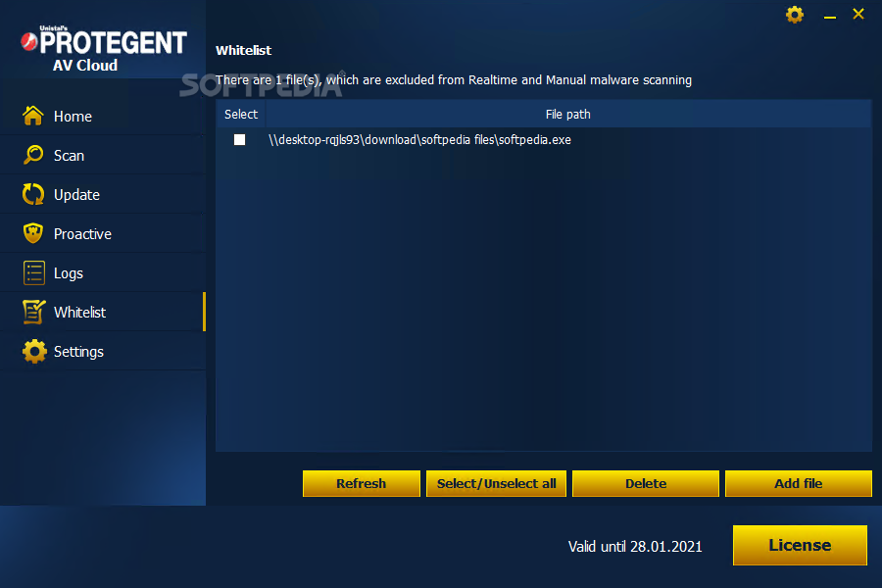Open the License button

click(x=800, y=545)
